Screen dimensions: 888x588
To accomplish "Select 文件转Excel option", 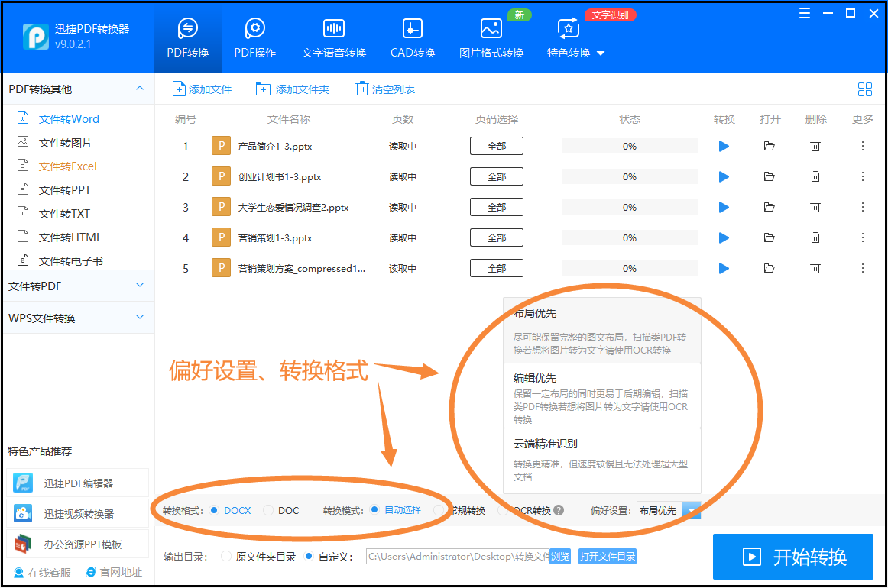I will click(67, 166).
